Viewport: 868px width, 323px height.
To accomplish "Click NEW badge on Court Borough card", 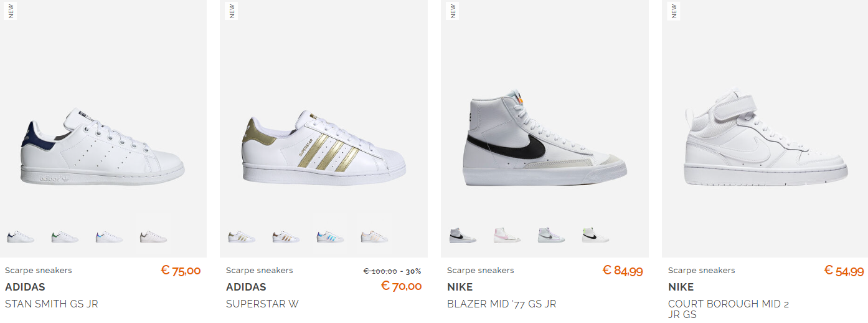I will [673, 11].
